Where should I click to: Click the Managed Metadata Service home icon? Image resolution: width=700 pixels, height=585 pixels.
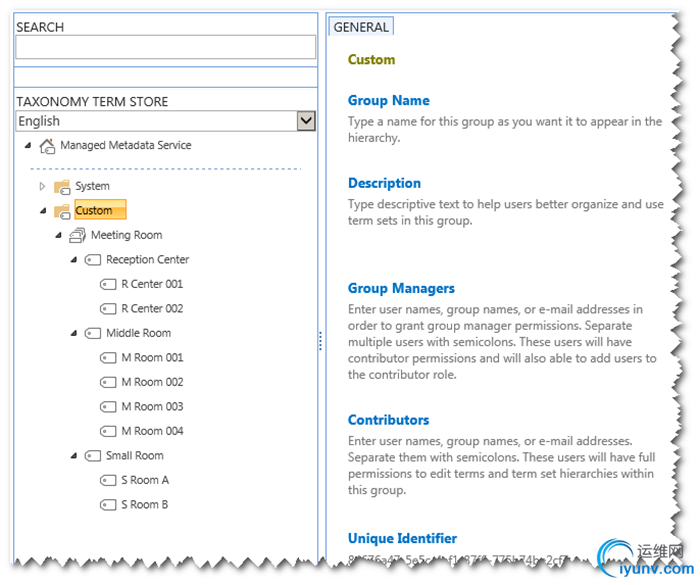tap(47, 146)
